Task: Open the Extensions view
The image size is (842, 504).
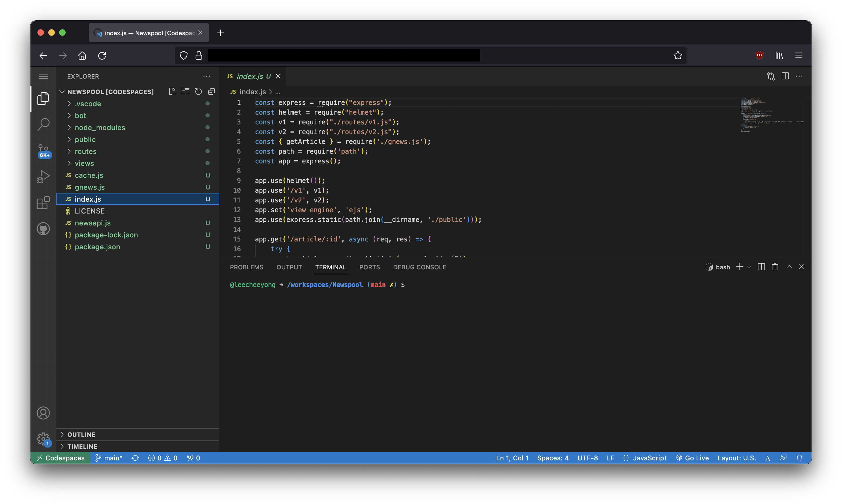Action: (x=43, y=203)
